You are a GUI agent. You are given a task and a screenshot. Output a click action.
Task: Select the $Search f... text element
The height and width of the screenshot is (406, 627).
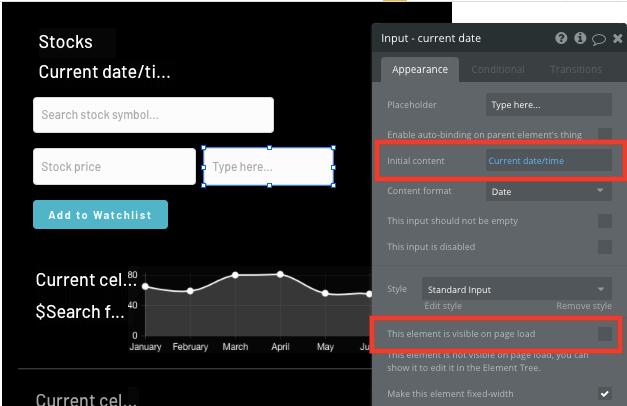tap(80, 312)
